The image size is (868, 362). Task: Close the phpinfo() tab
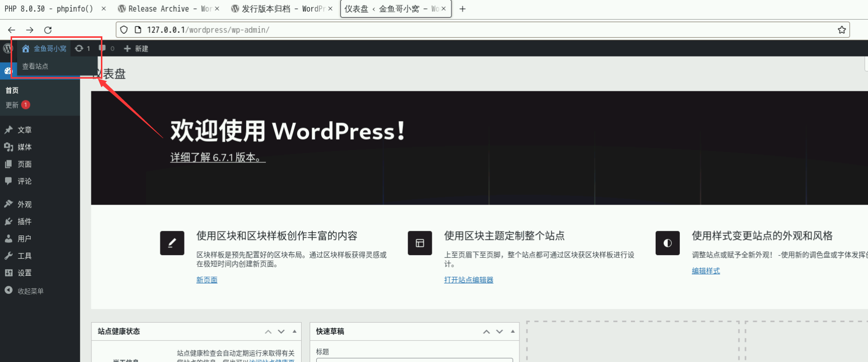coord(103,9)
